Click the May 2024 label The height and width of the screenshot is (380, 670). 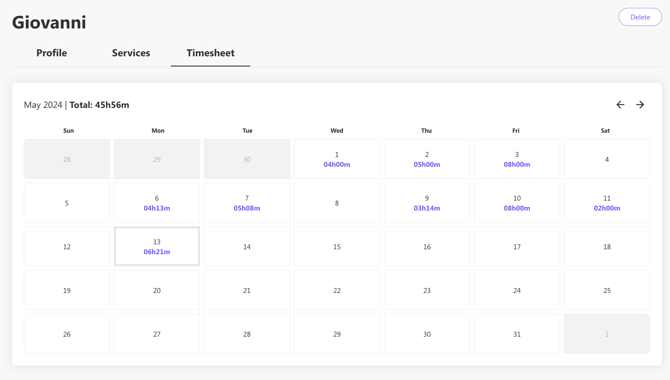(x=43, y=105)
